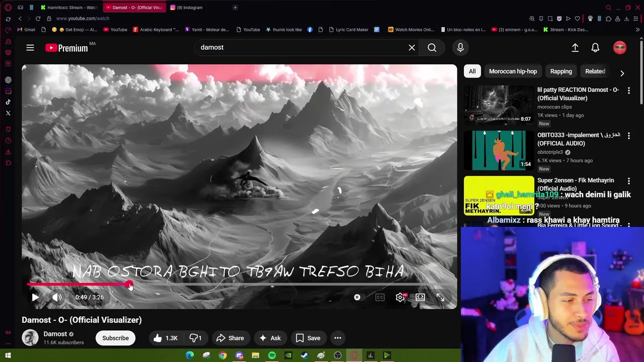Switch to the Hamritoxic Stream tab
Image resolution: width=644 pixels, height=362 pixels.
69,8
